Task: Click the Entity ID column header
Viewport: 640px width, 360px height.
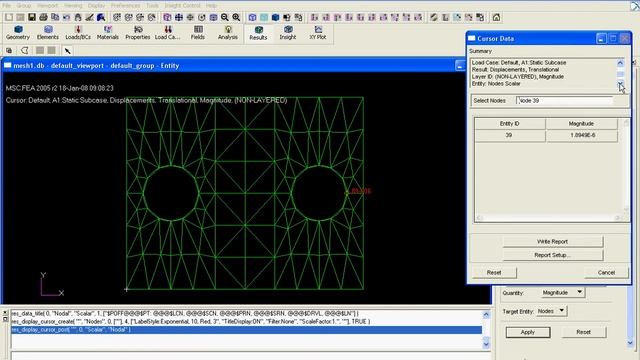Action: click(510, 124)
